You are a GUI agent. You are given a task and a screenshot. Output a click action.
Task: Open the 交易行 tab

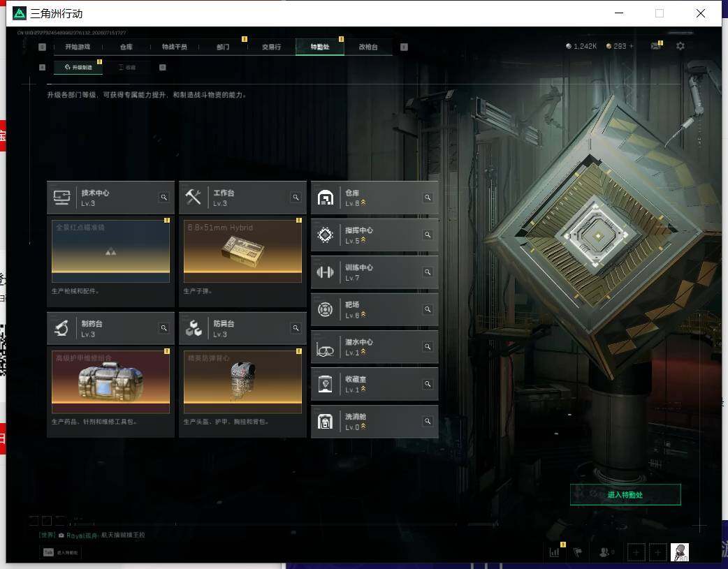271,47
